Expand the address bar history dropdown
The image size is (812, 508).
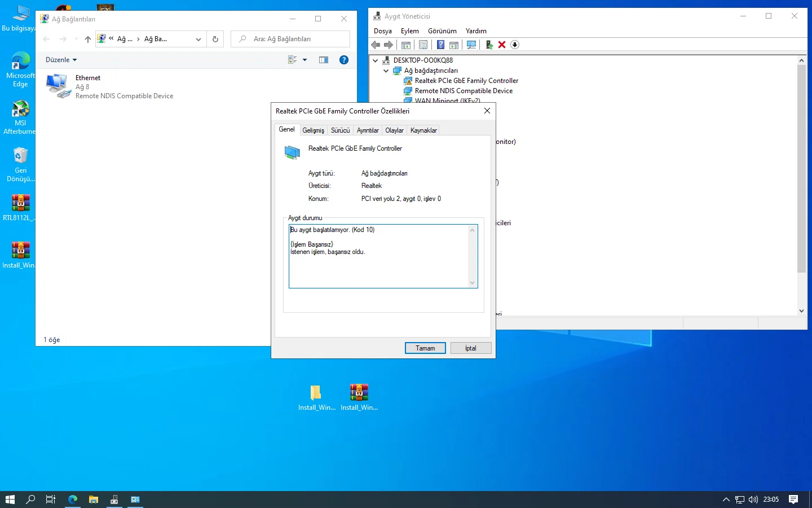(198, 39)
